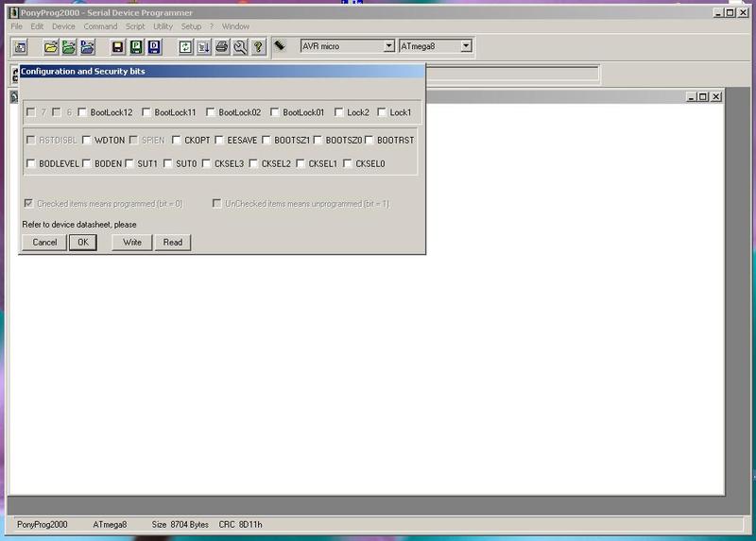756x541 pixels.
Task: Open the Utility menu
Action: pos(163,26)
